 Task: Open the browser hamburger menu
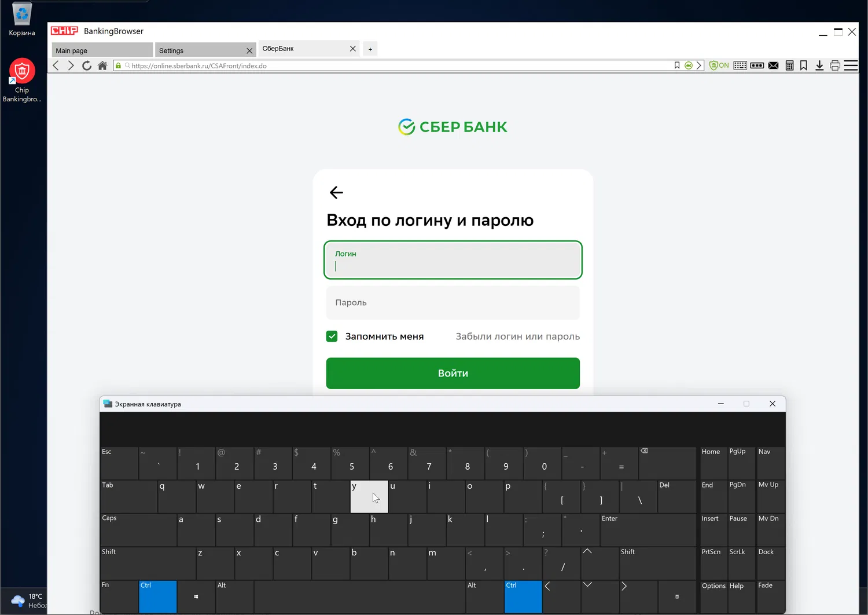point(851,65)
